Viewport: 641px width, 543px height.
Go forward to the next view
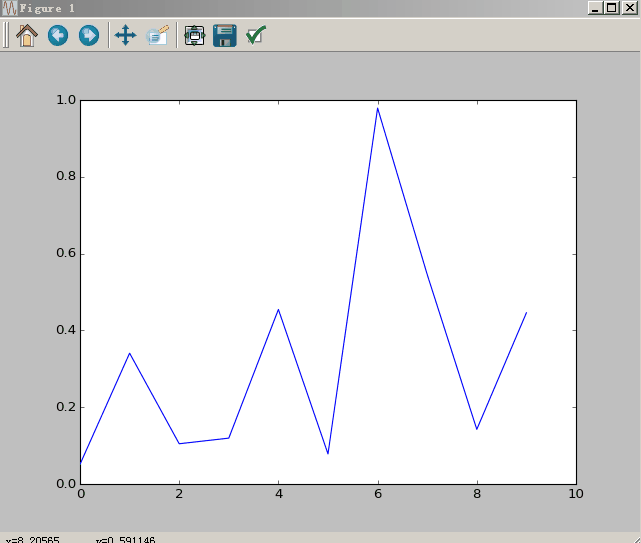pyautogui.click(x=89, y=36)
